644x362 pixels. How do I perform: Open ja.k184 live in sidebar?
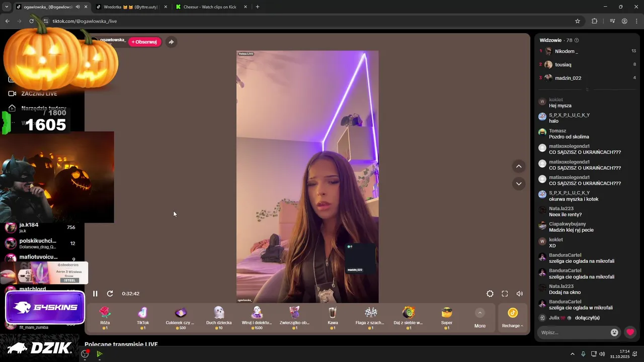(x=40, y=227)
